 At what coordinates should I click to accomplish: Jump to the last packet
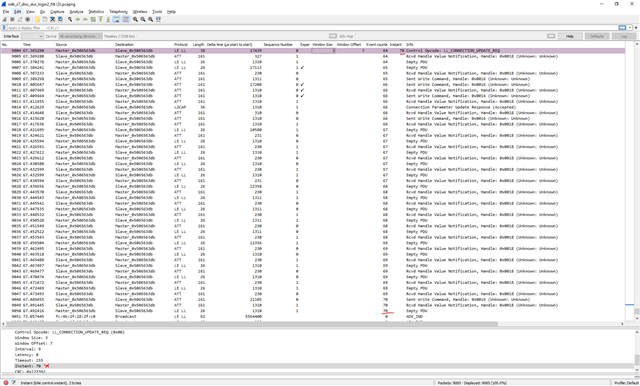[x=108, y=19]
